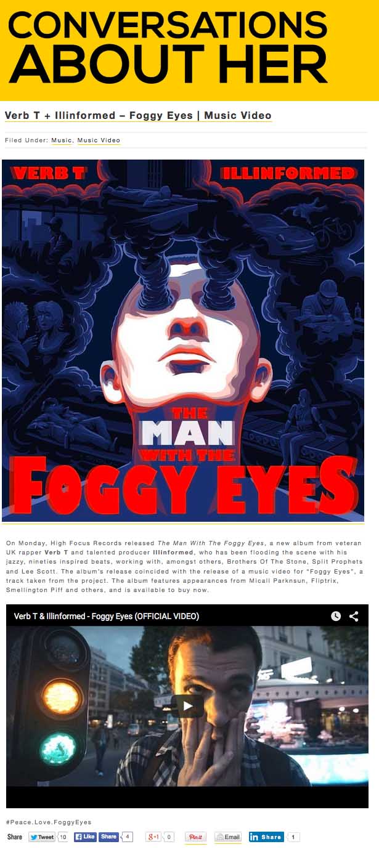Open the article title link
The width and height of the screenshot is (379, 868).
point(138,115)
